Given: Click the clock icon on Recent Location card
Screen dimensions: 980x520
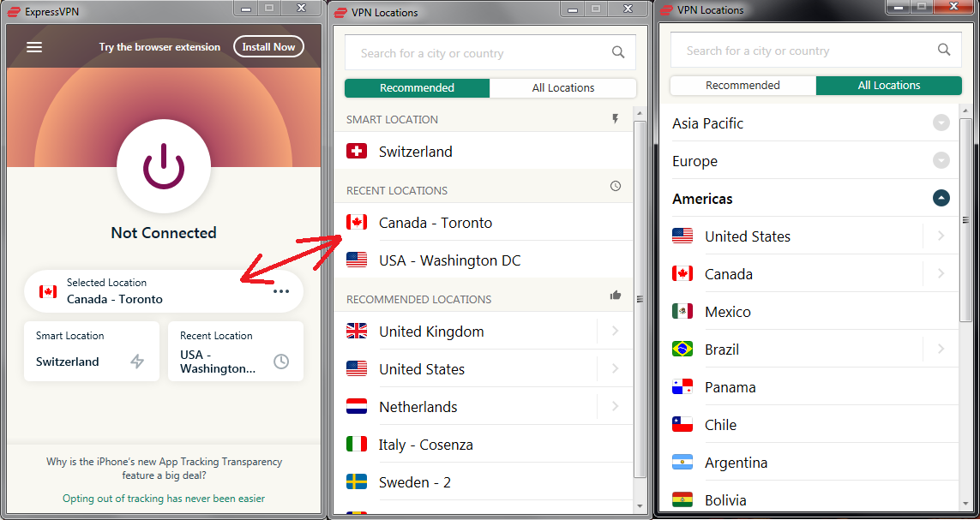Looking at the screenshot, I should (x=281, y=362).
